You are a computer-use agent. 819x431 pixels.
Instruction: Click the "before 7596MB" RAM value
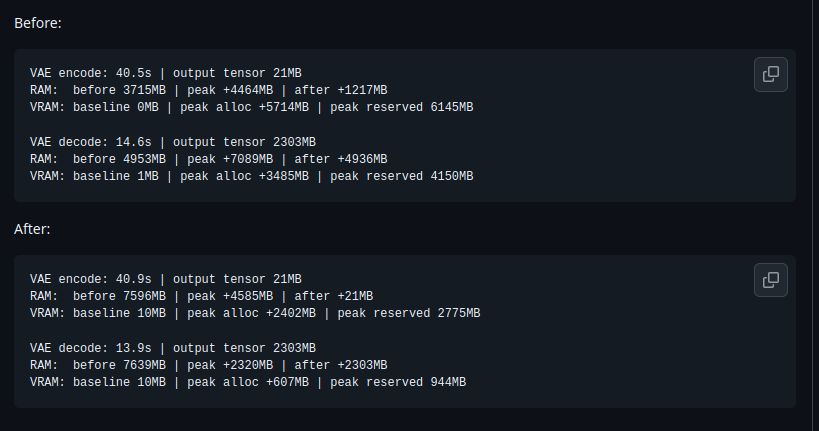click(120, 296)
